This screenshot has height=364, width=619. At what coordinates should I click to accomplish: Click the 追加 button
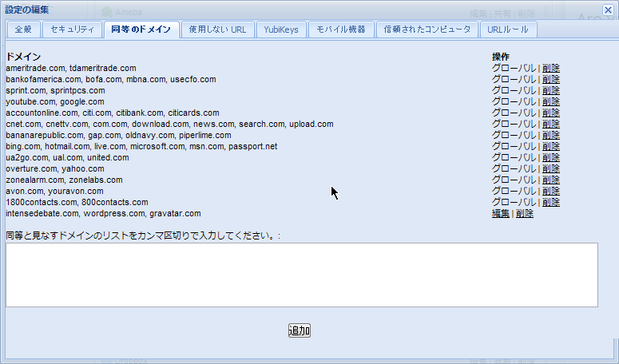tap(300, 330)
